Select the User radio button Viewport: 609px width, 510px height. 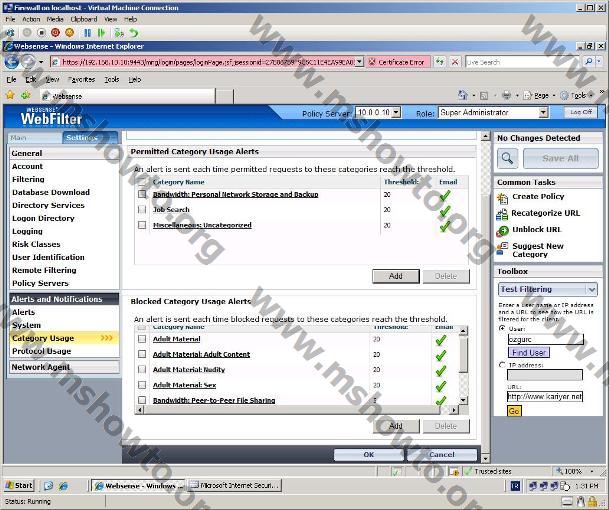click(x=502, y=329)
